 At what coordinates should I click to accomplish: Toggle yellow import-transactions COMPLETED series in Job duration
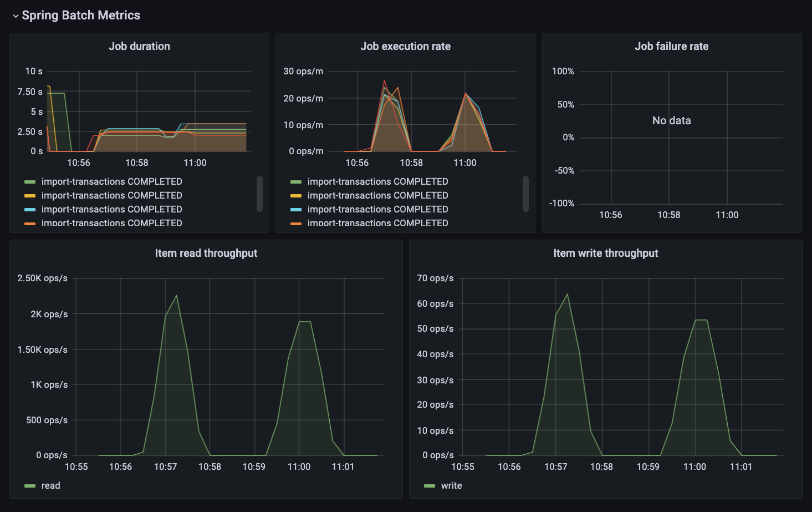111,195
